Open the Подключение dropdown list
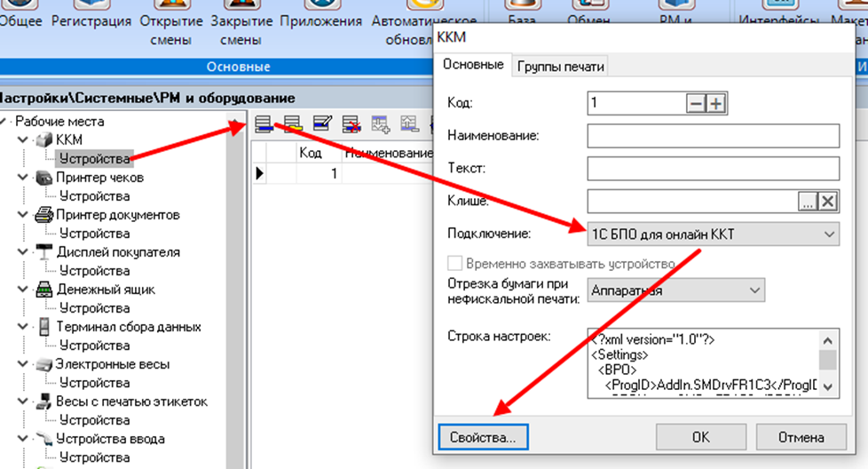The height and width of the screenshot is (469, 868). point(829,234)
